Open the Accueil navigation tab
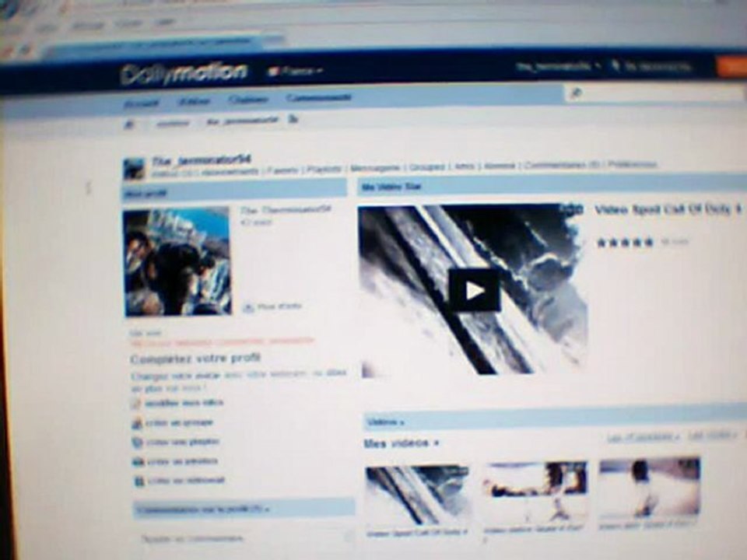This screenshot has height=560, width=747. [x=142, y=103]
